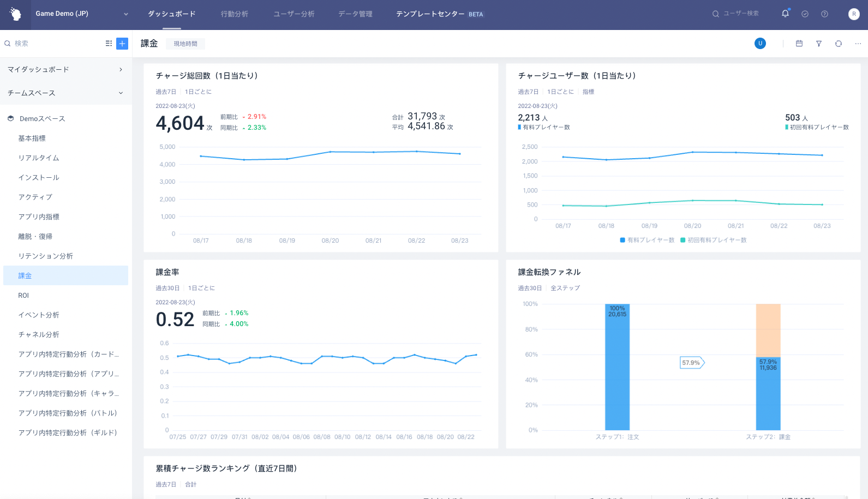Click the task check circle icon in header
This screenshot has height=499, width=868.
[805, 14]
